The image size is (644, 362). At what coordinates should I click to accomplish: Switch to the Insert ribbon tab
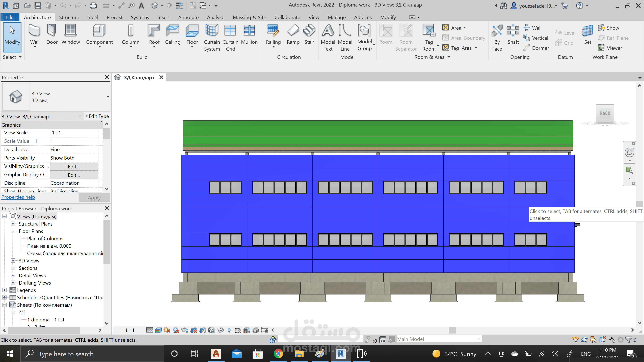164,17
